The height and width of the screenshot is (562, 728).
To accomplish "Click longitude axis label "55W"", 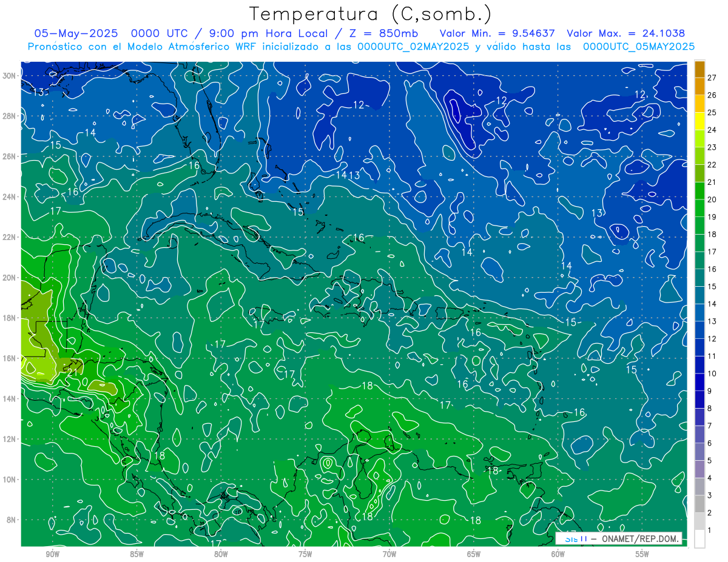I will tap(642, 555).
